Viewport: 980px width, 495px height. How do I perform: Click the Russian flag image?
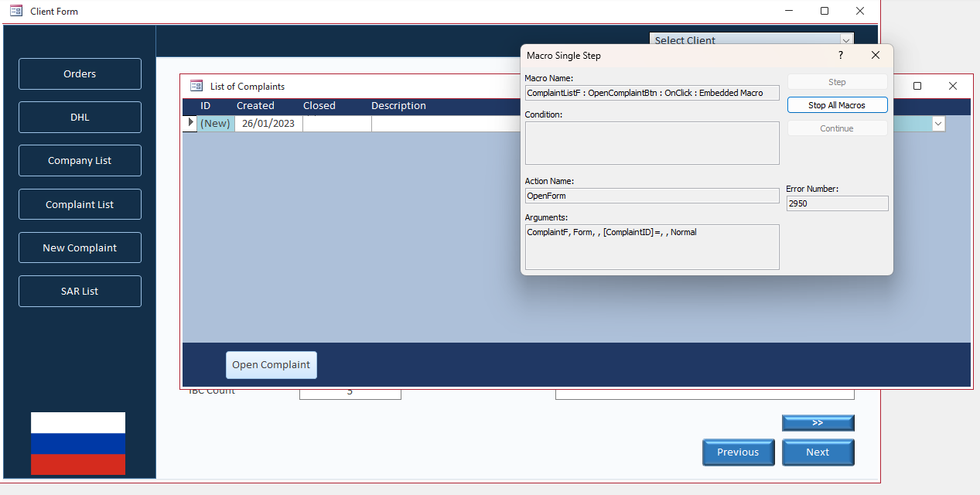coord(78,443)
